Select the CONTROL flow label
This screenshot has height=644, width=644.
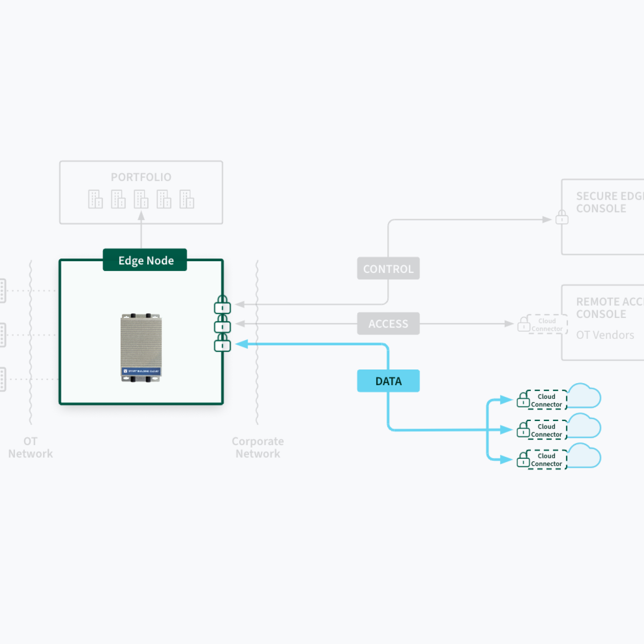(388, 268)
